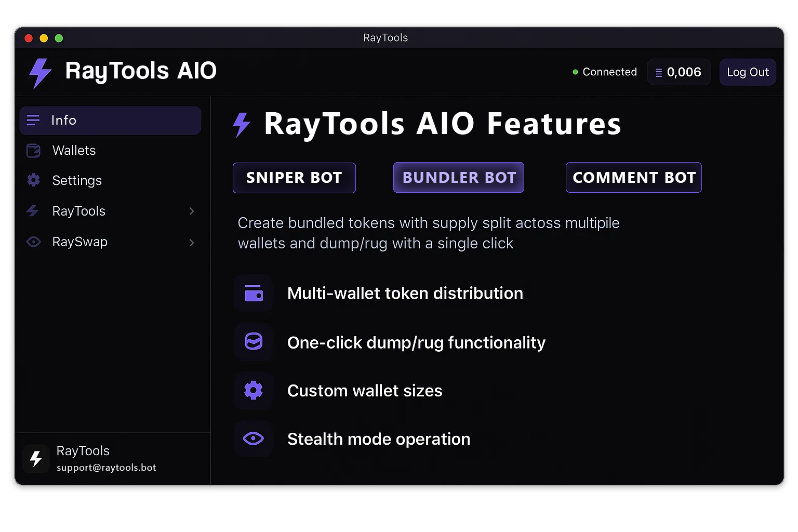This screenshot has width=798, height=532.
Task: Switch to the COMMENT BOT tab
Action: tap(634, 178)
